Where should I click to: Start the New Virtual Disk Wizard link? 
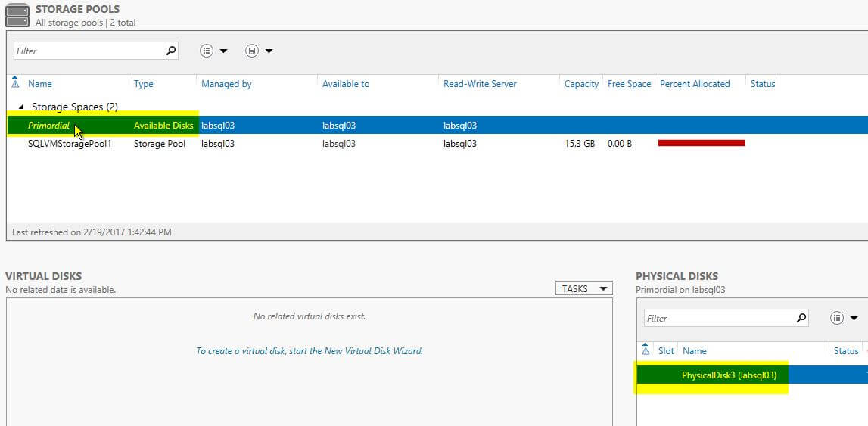pos(309,351)
